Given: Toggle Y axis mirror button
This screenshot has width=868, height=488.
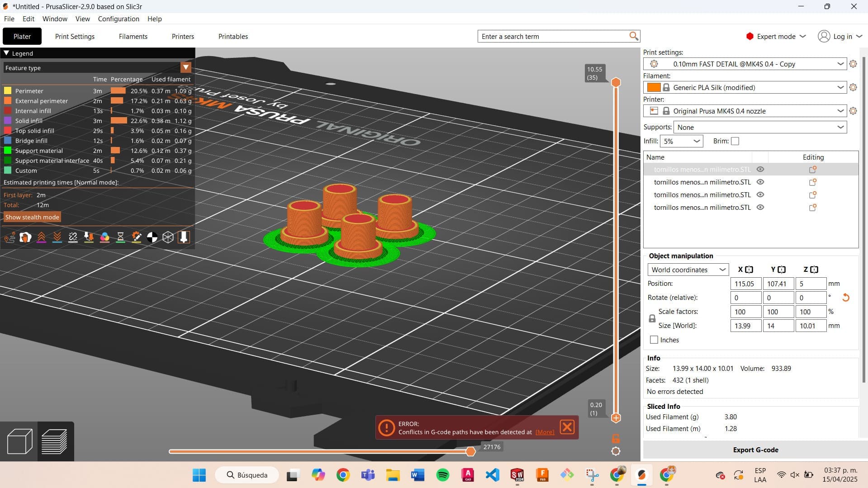Looking at the screenshot, I should tap(782, 270).
